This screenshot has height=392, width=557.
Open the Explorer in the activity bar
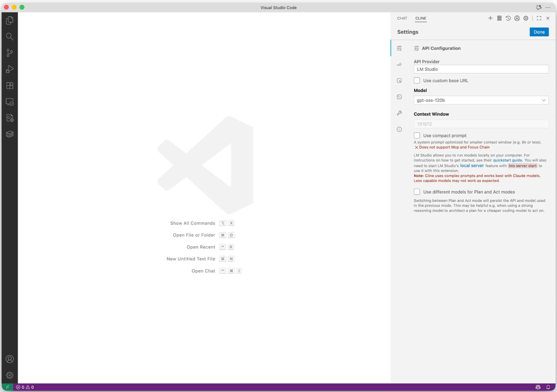[9, 20]
